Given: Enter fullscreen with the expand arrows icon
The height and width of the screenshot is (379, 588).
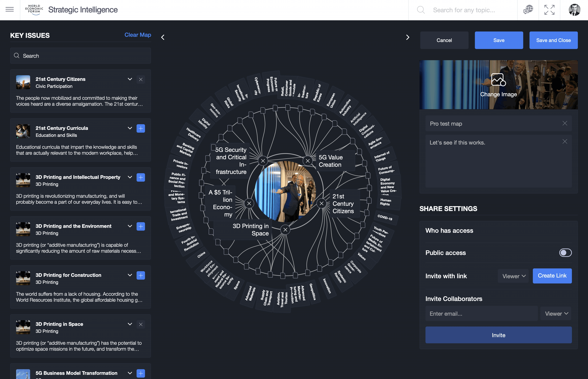Looking at the screenshot, I should pos(549,10).
